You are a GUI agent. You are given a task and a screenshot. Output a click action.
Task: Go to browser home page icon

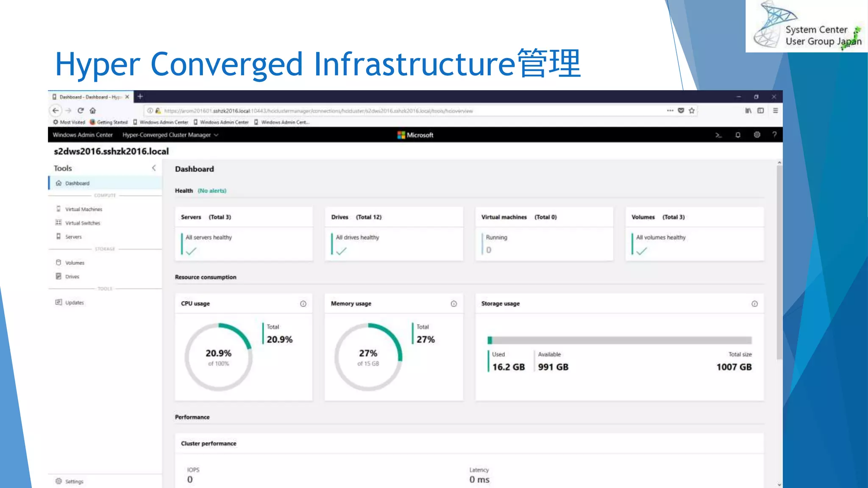point(93,111)
